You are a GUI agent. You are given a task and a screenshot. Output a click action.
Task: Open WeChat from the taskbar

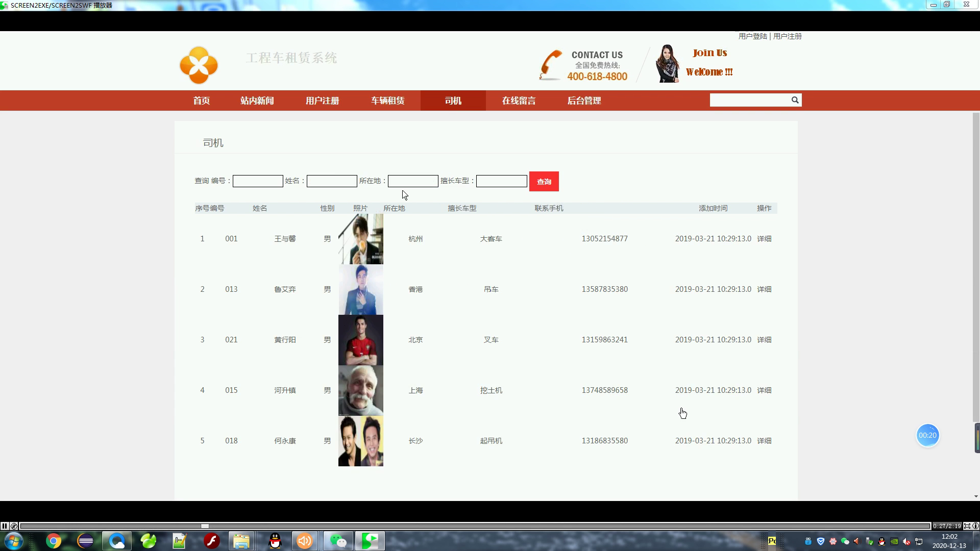tap(338, 541)
